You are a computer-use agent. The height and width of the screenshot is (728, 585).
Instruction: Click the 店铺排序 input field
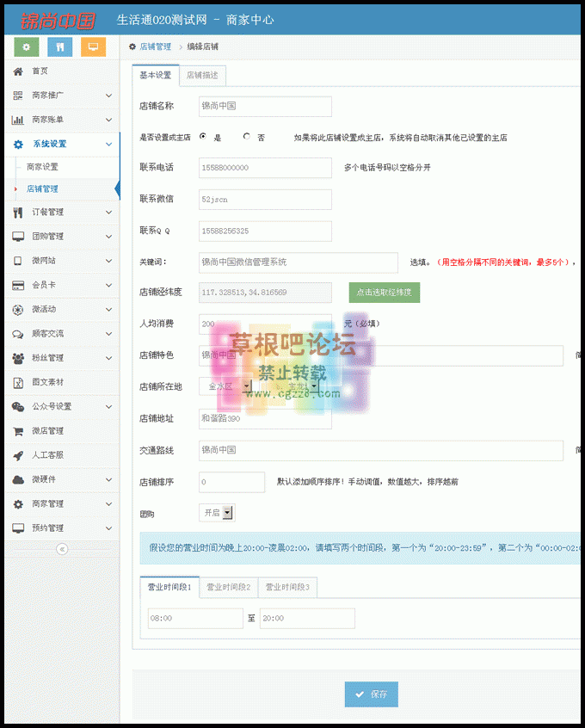[231, 482]
